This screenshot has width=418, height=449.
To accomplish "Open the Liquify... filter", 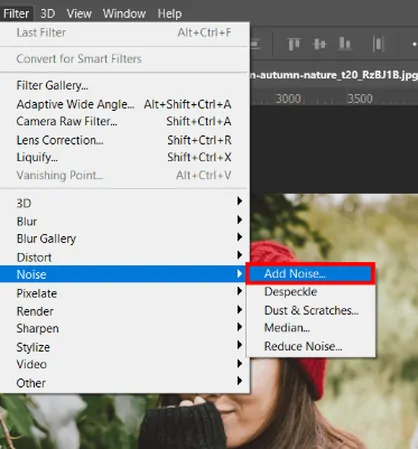I will coord(124,157).
